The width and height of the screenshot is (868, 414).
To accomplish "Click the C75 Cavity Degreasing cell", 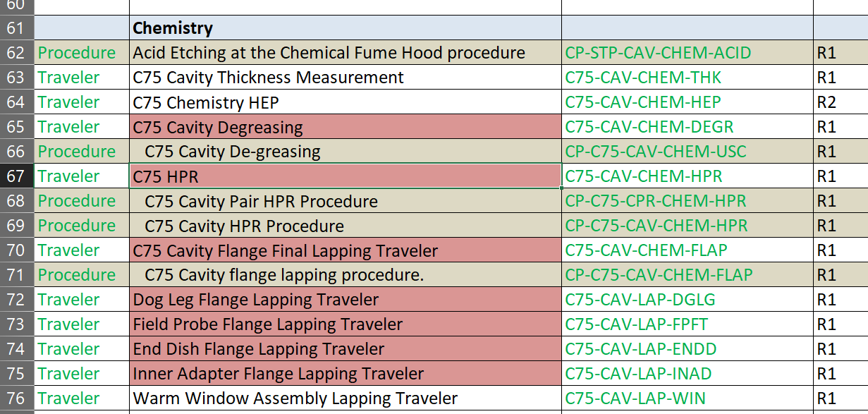I will [346, 127].
